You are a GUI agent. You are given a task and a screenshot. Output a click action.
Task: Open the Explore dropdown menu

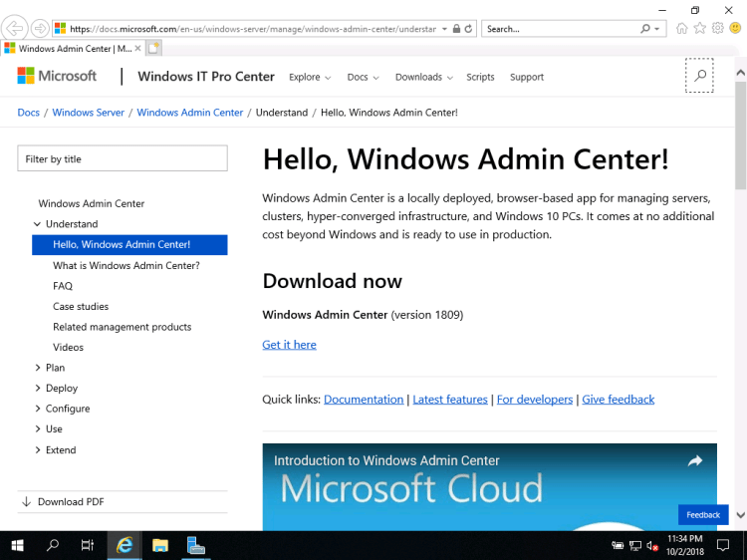coord(309,77)
